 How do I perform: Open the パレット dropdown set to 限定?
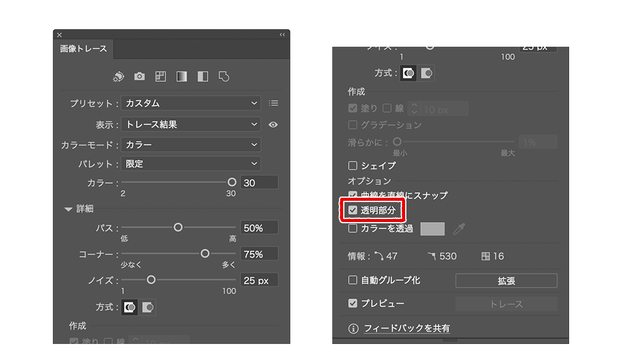[x=191, y=164]
